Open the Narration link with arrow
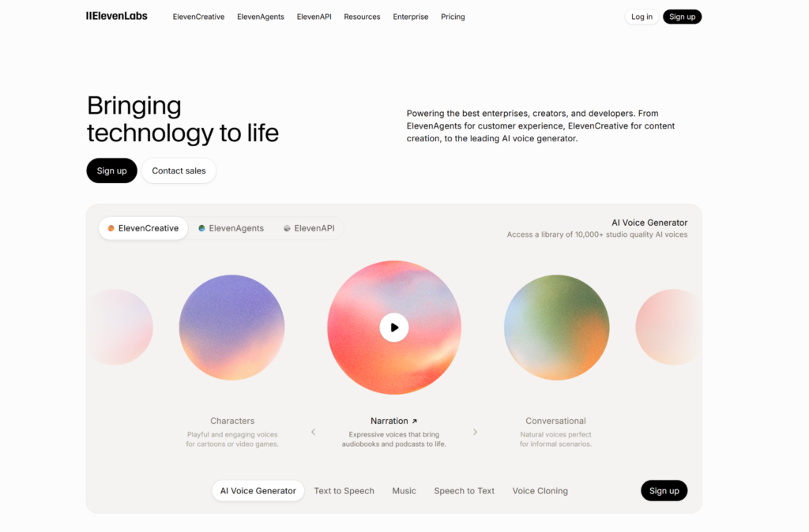 click(393, 421)
